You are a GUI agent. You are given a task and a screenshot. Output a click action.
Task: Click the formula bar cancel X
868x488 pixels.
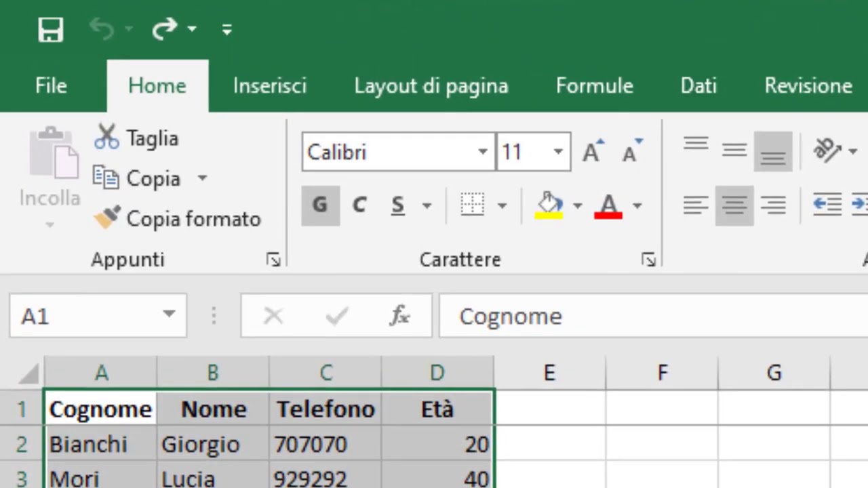pos(273,315)
